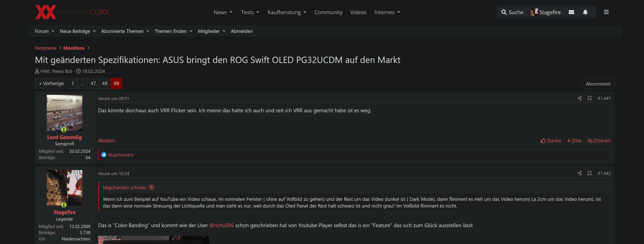Viewport: 644px width, 244px height.
Task: Click the Stagefire avatar in top bar
Action: coord(534,12)
